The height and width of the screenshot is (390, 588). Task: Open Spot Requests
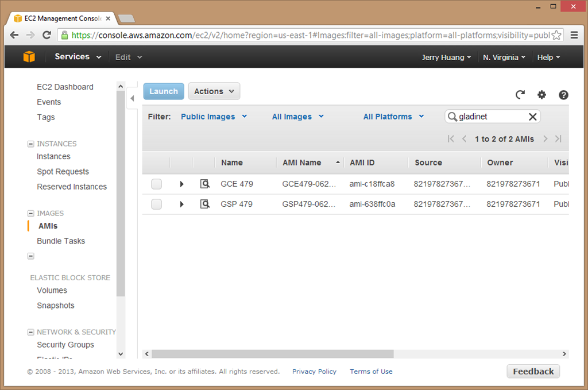click(63, 172)
